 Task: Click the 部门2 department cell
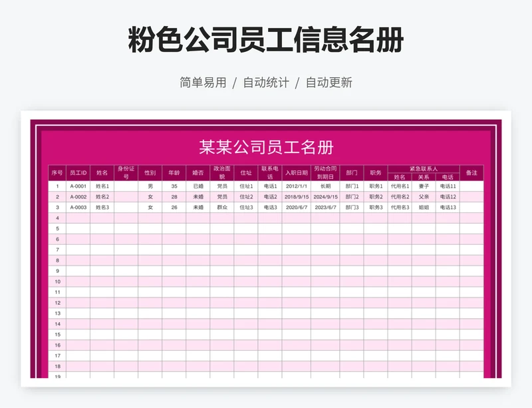(x=352, y=197)
